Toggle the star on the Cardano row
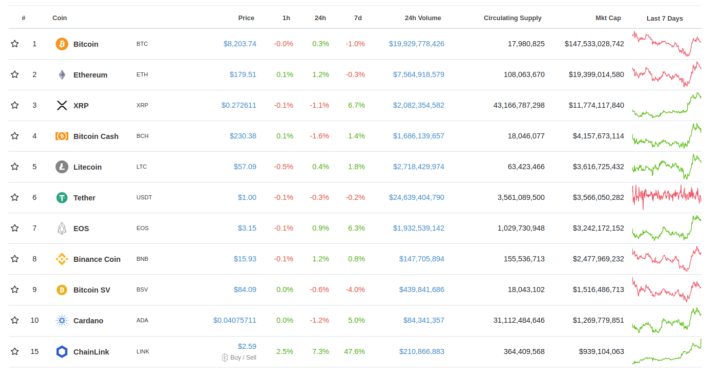 coord(15,320)
